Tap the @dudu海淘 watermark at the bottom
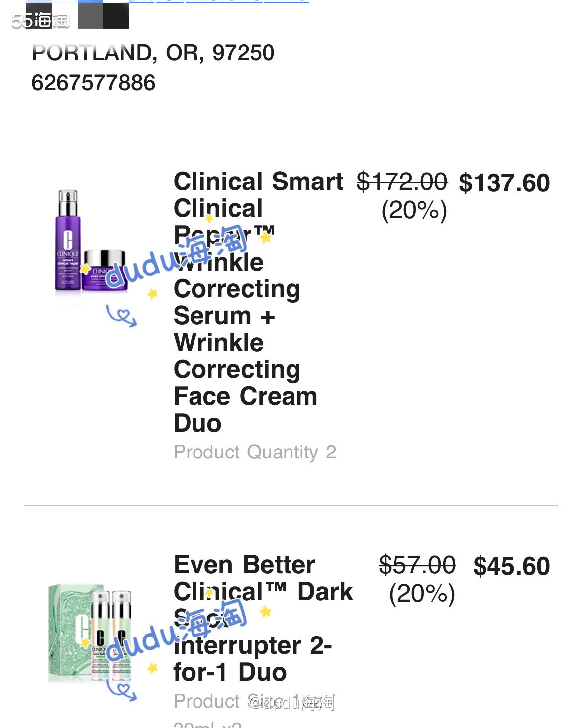This screenshot has width=582, height=728. (292, 702)
